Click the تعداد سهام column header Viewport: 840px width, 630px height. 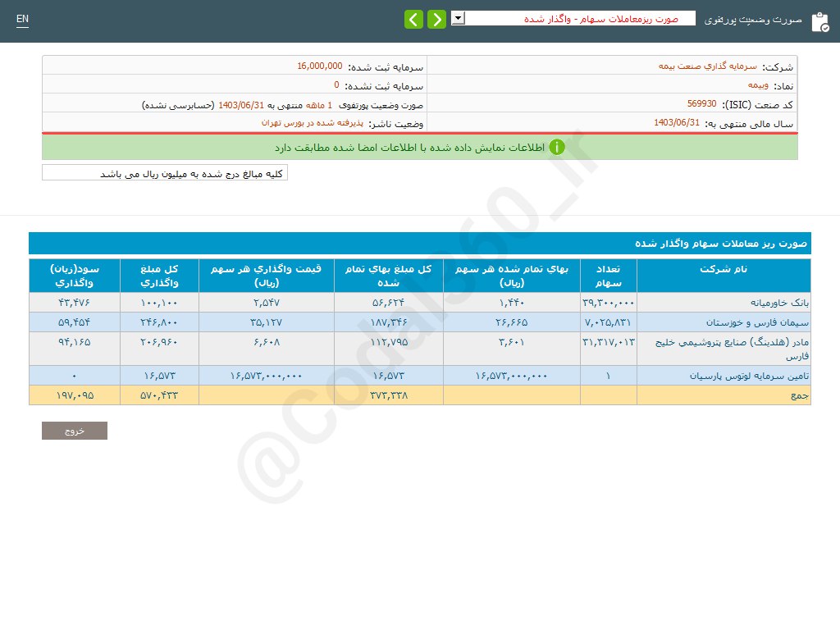pos(608,275)
